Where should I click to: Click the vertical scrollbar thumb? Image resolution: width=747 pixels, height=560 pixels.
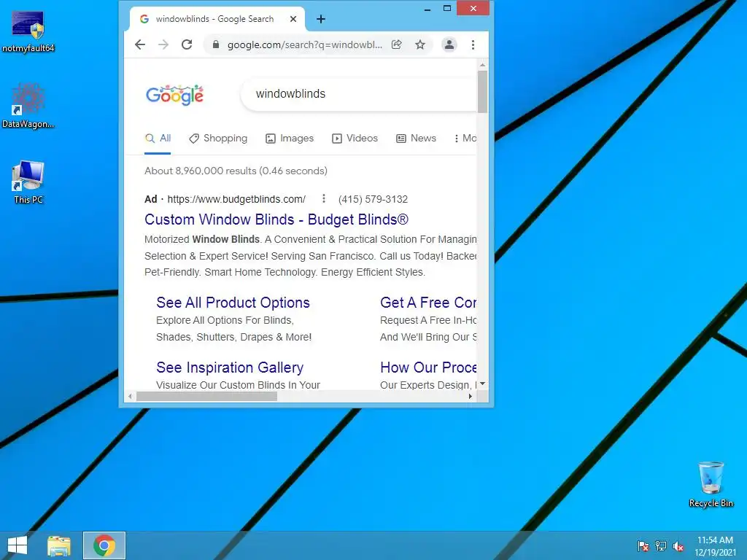[482, 92]
